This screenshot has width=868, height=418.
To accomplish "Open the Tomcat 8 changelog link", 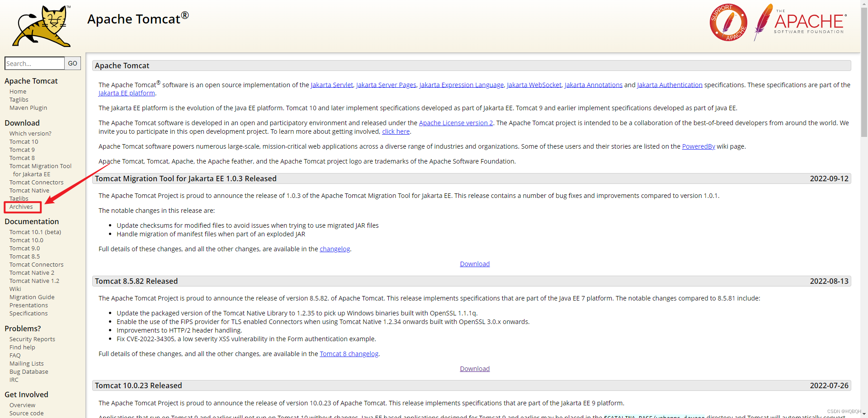I will [x=349, y=354].
